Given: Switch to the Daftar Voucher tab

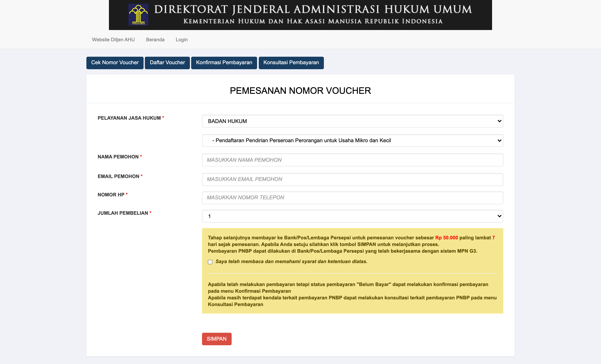Looking at the screenshot, I should point(167,63).
